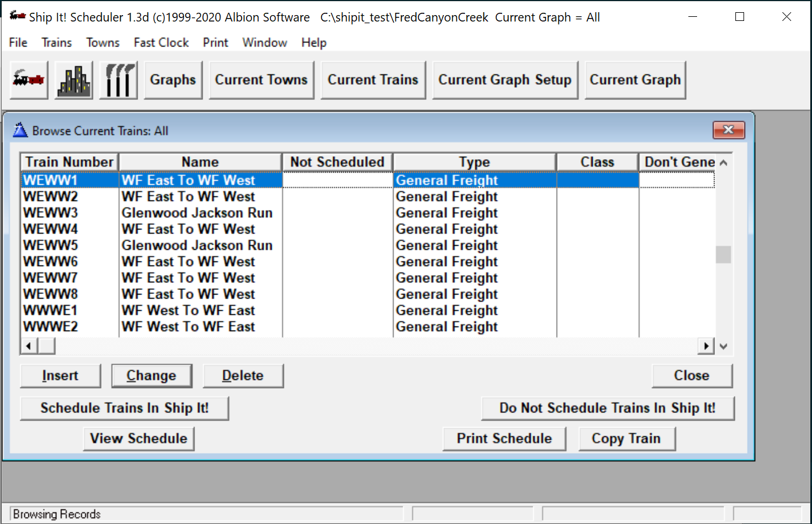Select train row WEWW8
This screenshot has height=524, width=812.
367,294
